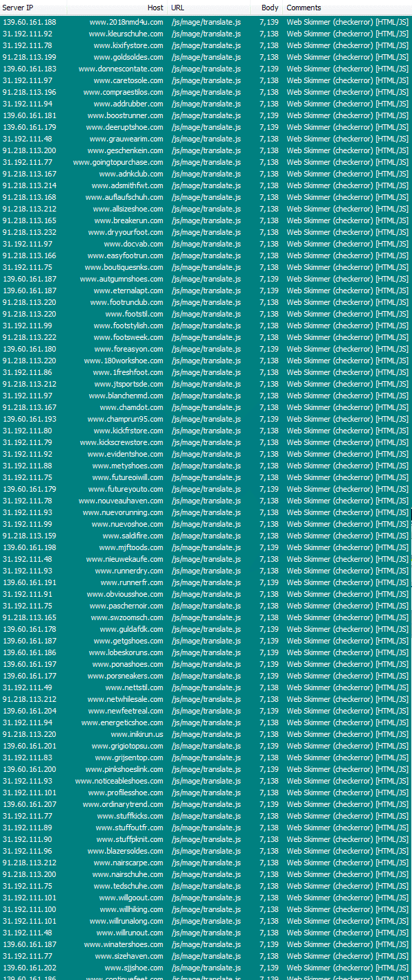Pick www.paschernoir.com host entry
Image resolution: width=412 pixels, height=980 pixels.
coord(126,606)
